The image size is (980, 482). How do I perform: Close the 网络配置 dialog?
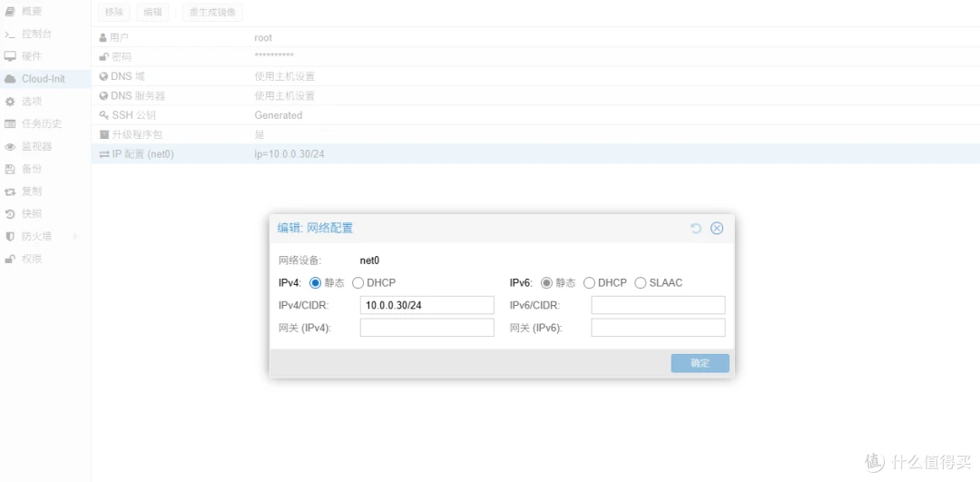717,228
